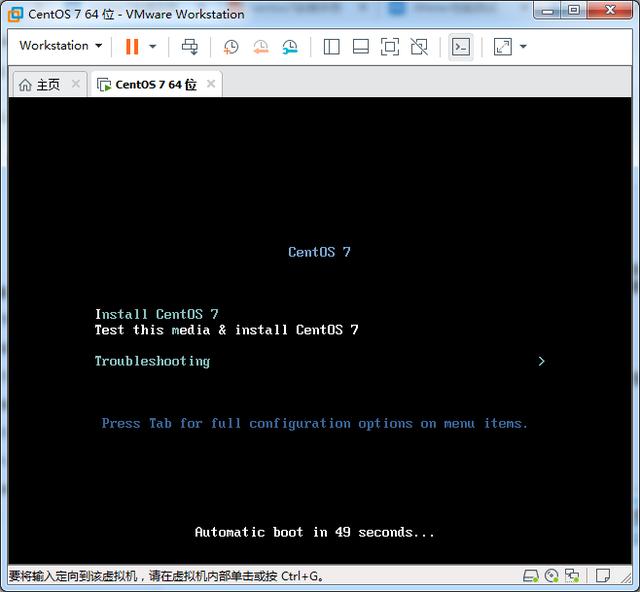Switch to Unity mode
This screenshot has height=592, width=640.
[419, 47]
